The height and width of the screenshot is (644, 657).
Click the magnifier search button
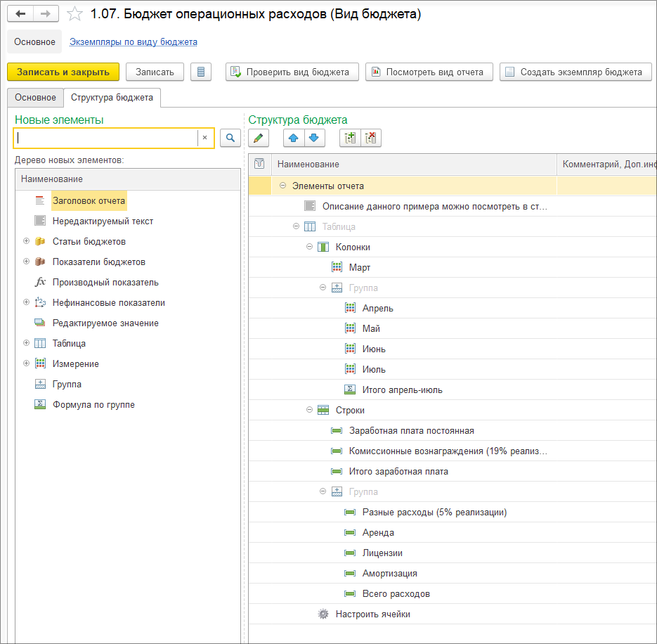230,138
